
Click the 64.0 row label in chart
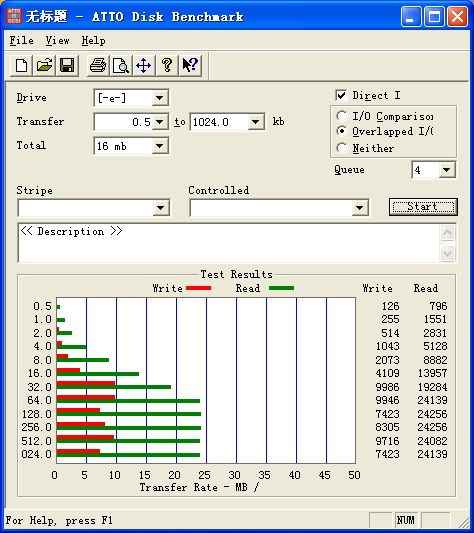[x=39, y=400]
